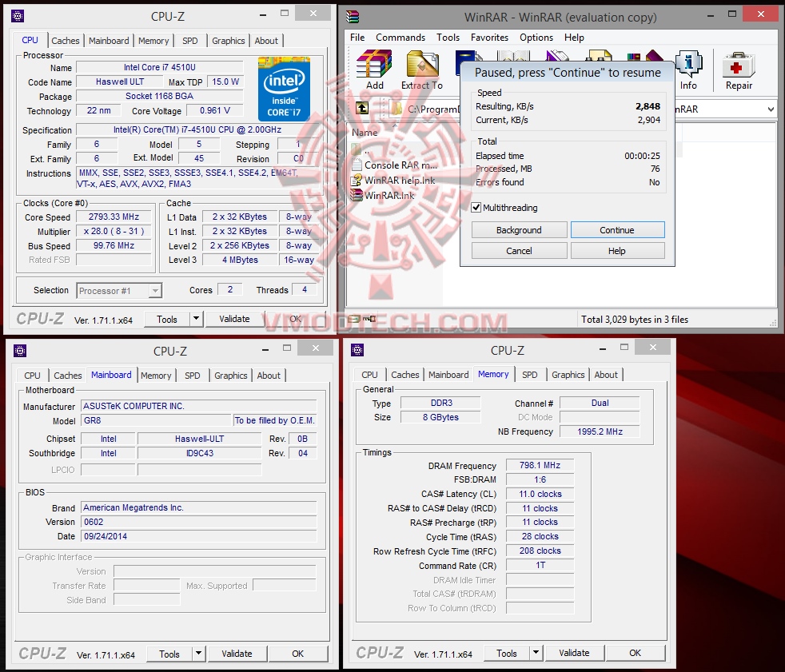Click the DRAM Frequency value 798.1 MHz
The height and width of the screenshot is (672, 785).
[x=540, y=465]
